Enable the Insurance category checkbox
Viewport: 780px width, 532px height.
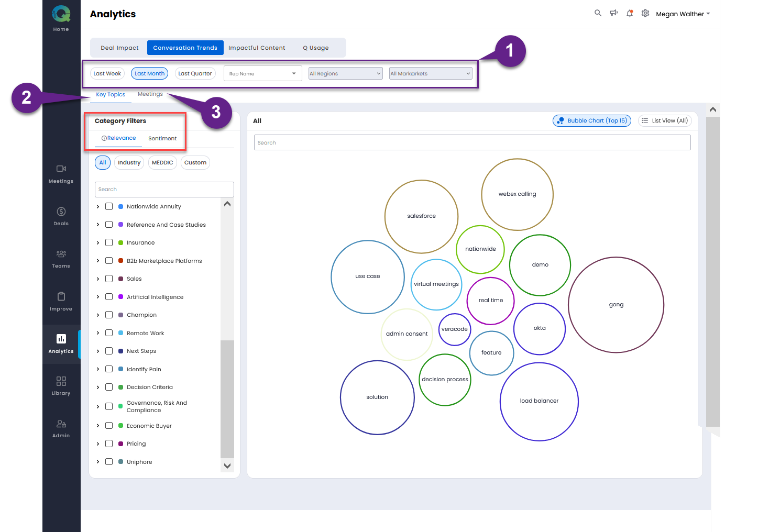click(109, 242)
